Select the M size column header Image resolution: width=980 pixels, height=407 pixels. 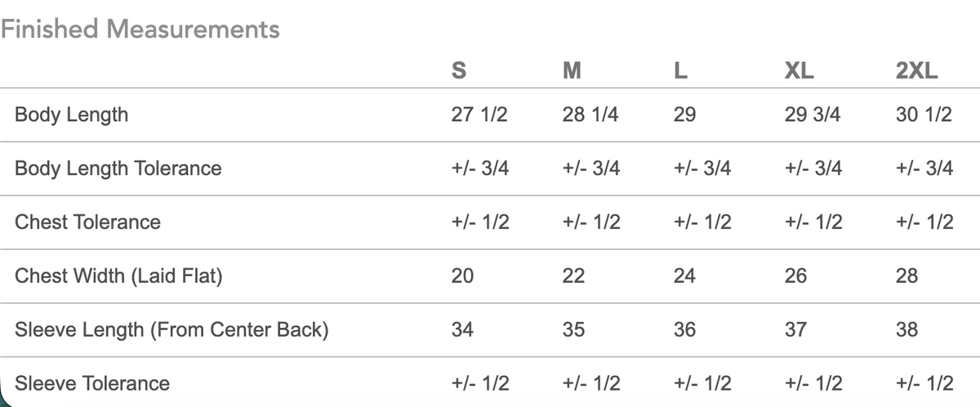572,71
